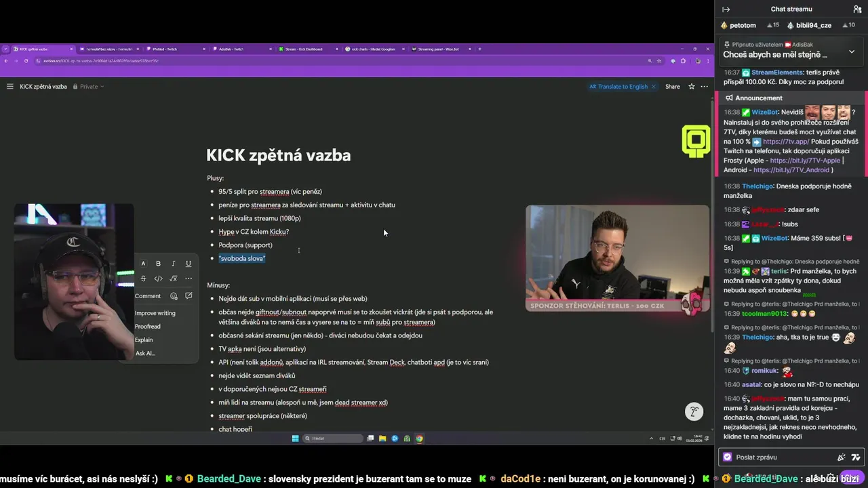868x488 pixels.
Task: Open 7tv.app link in WizeBot announcement
Action: coord(786,142)
